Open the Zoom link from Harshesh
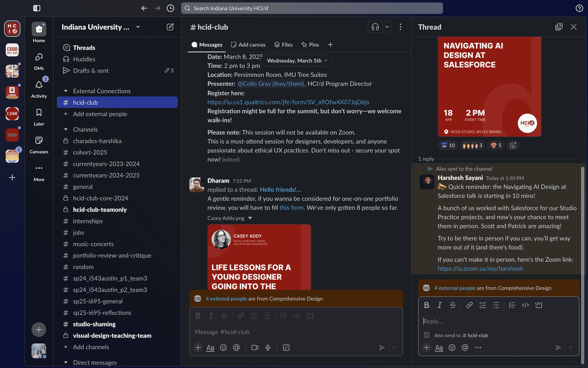The image size is (588, 368). click(x=480, y=268)
